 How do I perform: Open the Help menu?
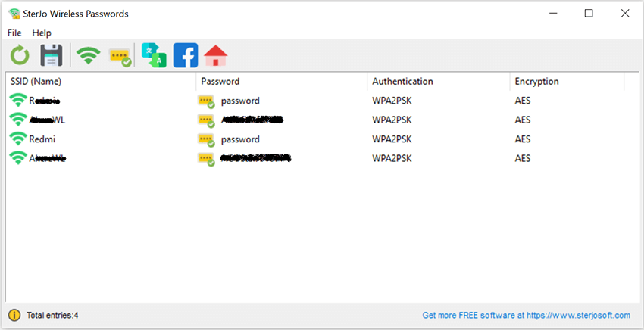point(42,33)
